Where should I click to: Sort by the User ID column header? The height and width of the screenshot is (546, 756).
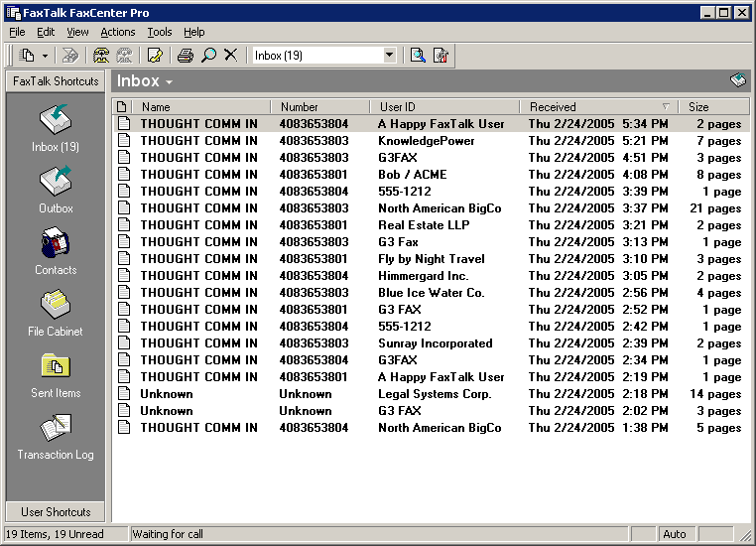(444, 106)
